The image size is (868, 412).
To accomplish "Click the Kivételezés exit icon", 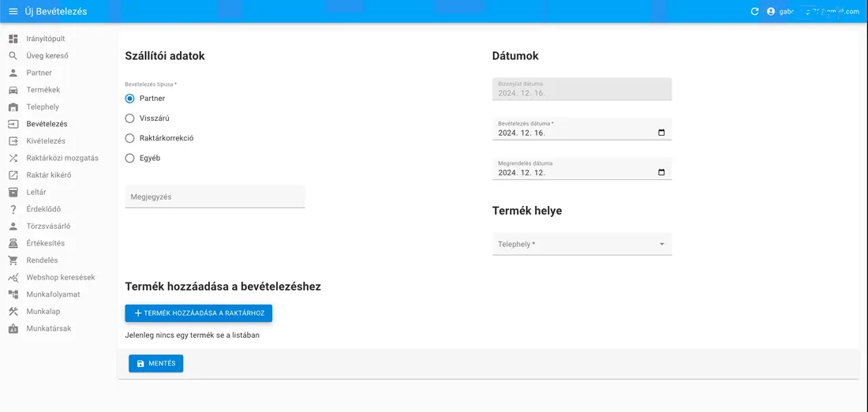I will [13, 141].
